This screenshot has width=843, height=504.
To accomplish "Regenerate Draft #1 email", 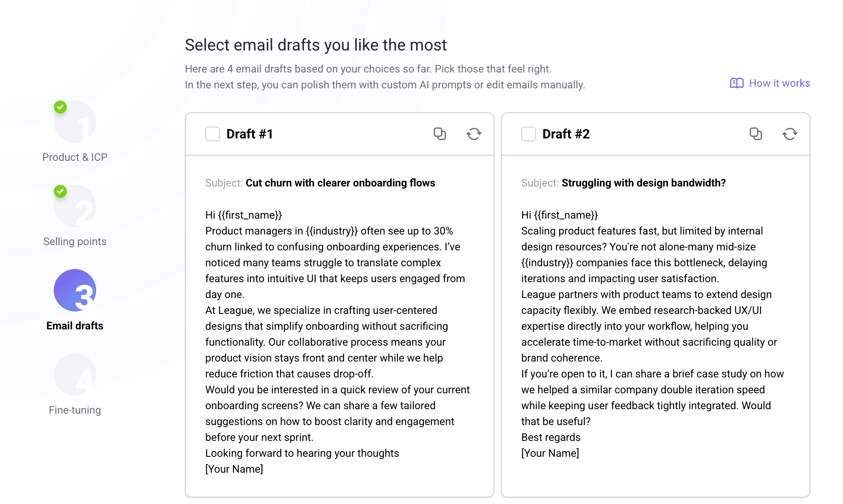I will 474,134.
